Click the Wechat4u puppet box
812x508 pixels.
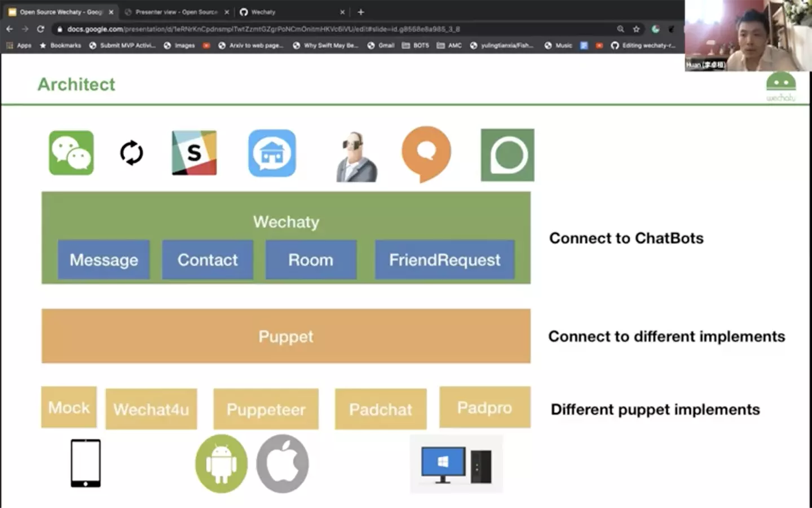click(151, 409)
